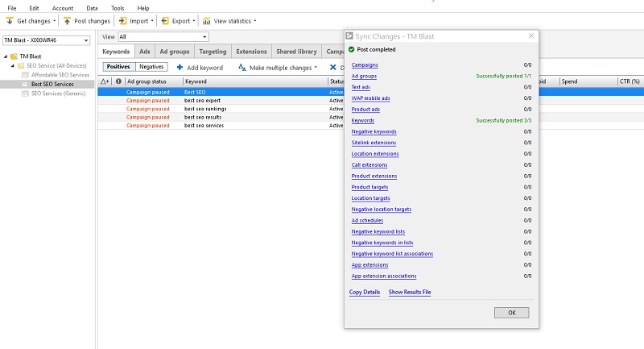Screen dimensions: 644x349
Task: Click the error indicator column header icon
Action: click(118, 81)
